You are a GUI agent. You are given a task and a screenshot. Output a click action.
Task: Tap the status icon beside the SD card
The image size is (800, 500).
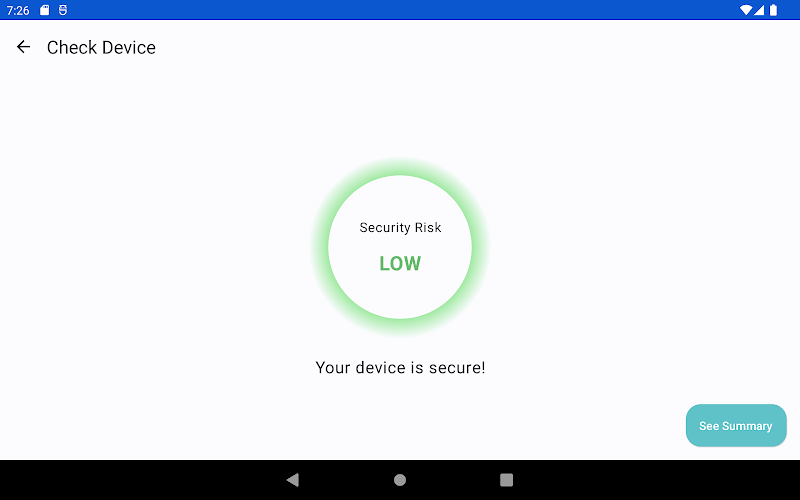point(63,10)
